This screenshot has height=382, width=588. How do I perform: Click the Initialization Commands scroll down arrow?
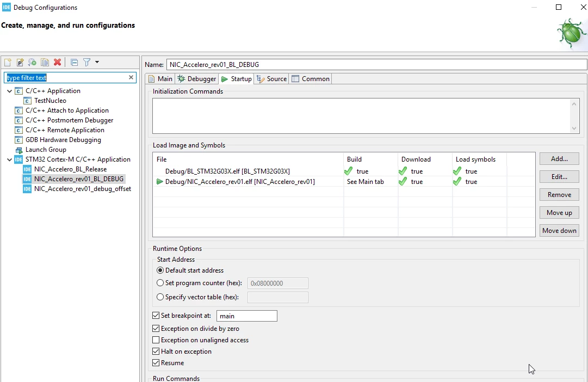click(x=574, y=128)
